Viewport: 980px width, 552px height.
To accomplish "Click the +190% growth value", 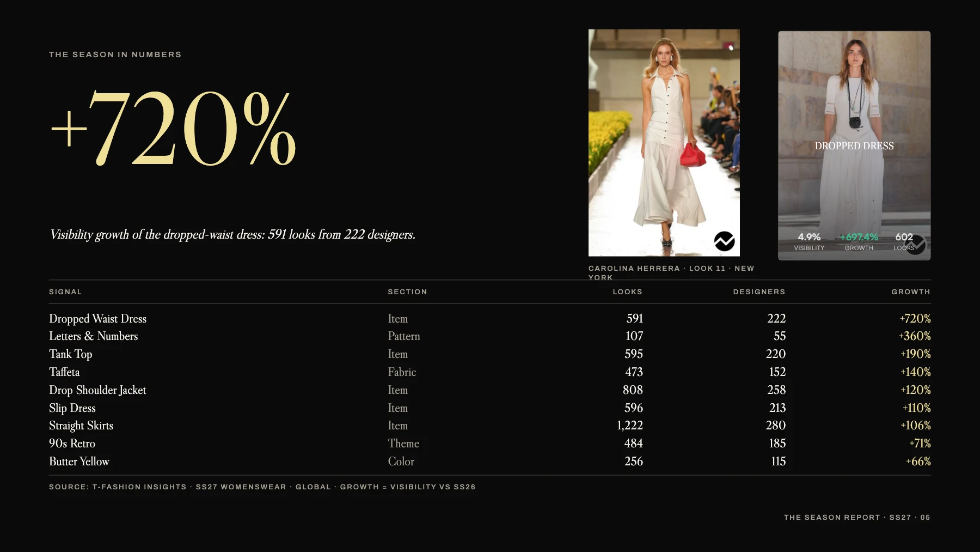I will 916,354.
